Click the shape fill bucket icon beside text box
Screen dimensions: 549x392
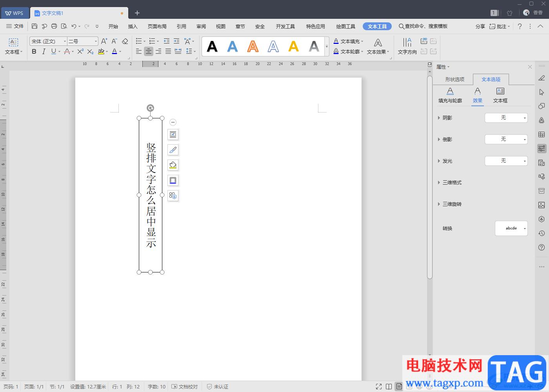(173, 165)
